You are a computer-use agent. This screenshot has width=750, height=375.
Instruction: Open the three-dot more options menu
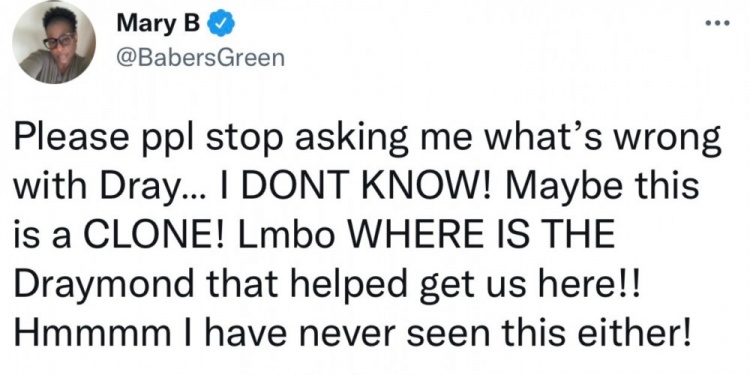718,22
